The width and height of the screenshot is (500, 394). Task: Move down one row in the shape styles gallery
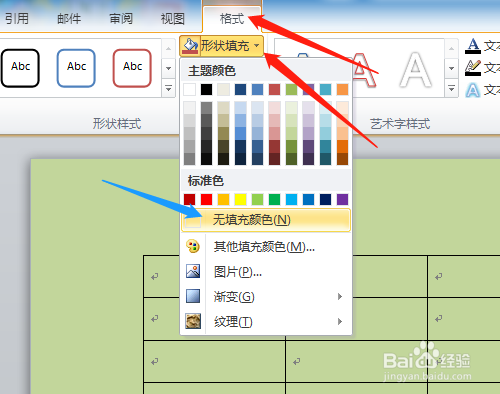point(169,68)
